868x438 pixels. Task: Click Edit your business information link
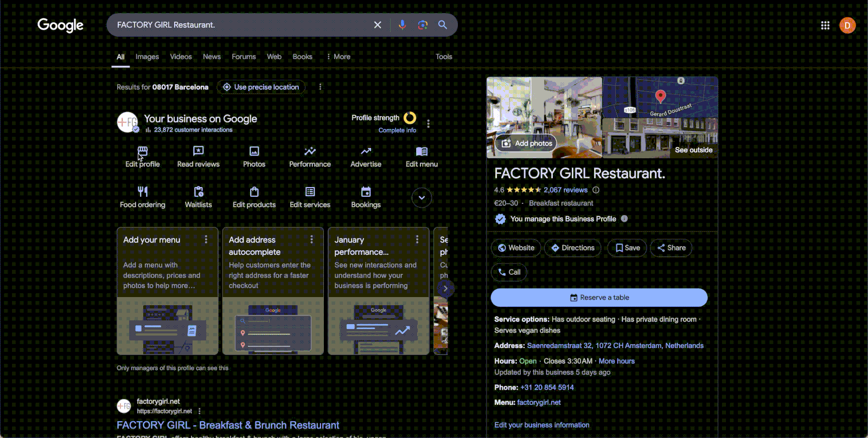541,425
